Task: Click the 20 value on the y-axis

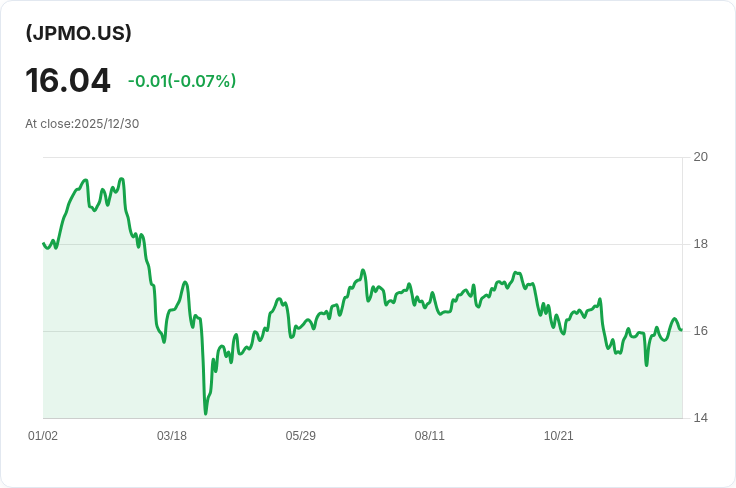Action: (x=701, y=157)
